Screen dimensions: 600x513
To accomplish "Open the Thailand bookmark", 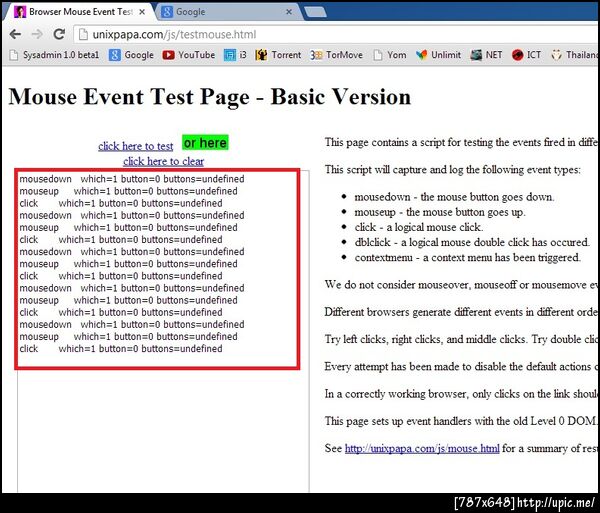I will [x=574, y=55].
